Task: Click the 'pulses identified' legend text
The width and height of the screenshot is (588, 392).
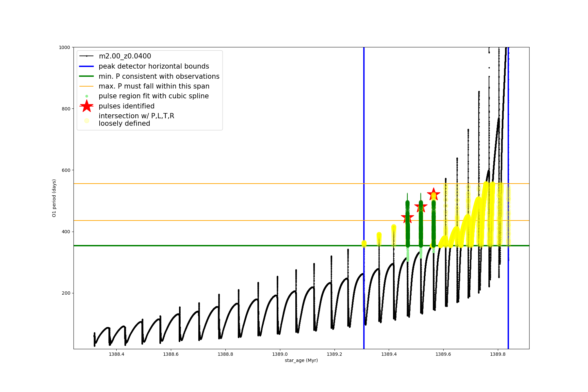Action: coord(126,106)
